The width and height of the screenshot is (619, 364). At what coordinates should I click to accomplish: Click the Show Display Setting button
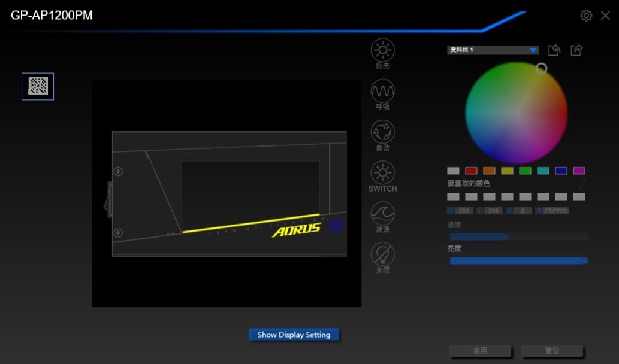294,335
